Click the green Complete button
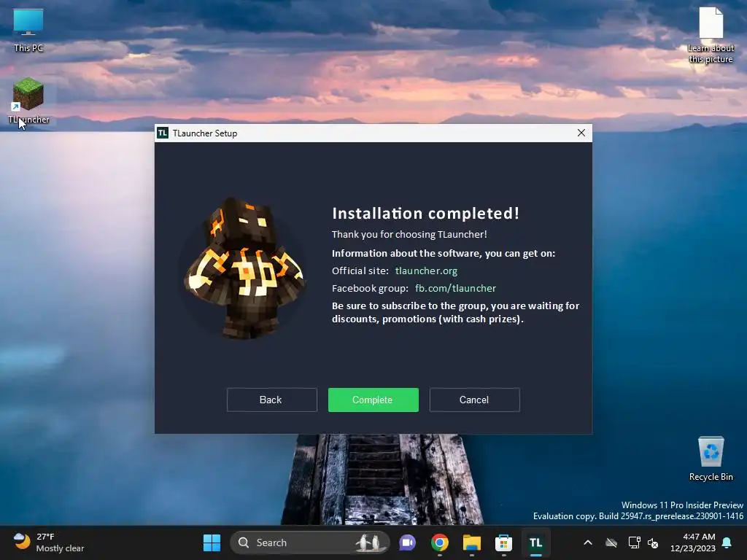This screenshot has width=747, height=560. click(373, 400)
